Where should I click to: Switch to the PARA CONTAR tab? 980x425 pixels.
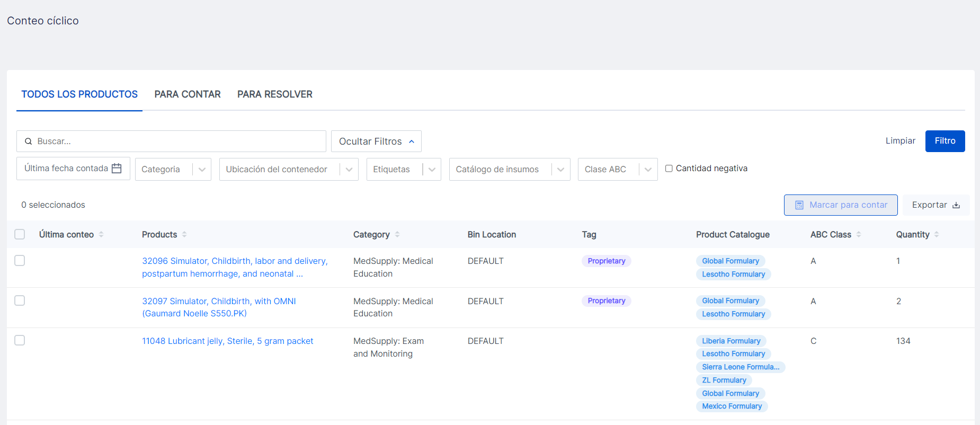tap(188, 94)
